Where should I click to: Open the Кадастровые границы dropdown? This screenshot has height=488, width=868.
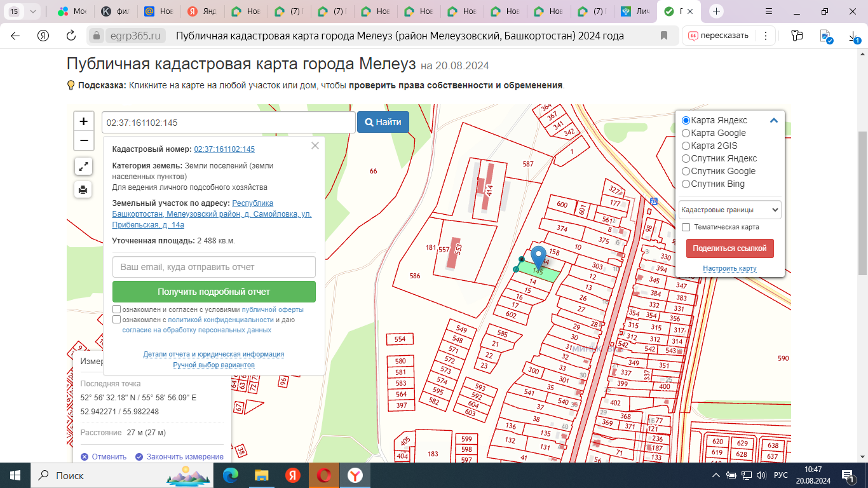tap(729, 210)
